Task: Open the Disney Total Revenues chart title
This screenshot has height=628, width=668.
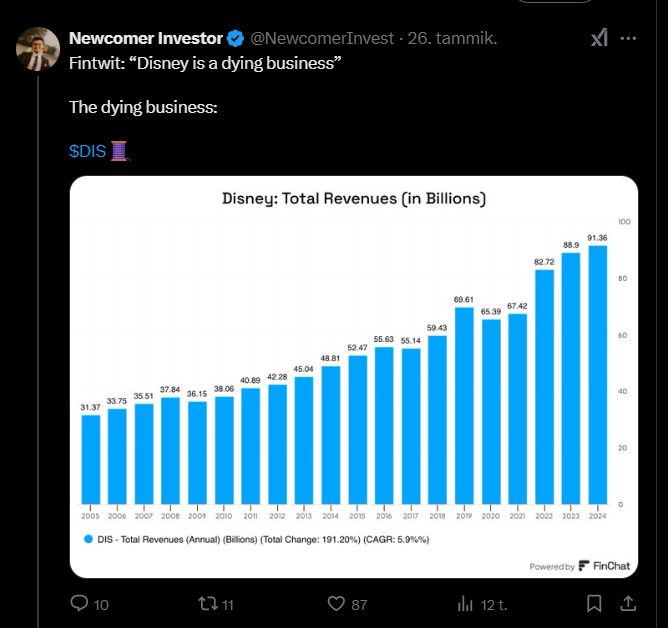Action: tap(353, 199)
